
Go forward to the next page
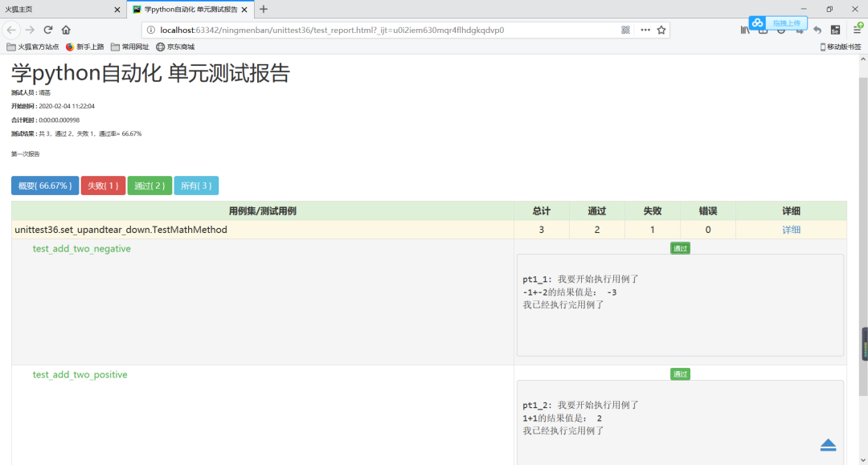(30, 30)
